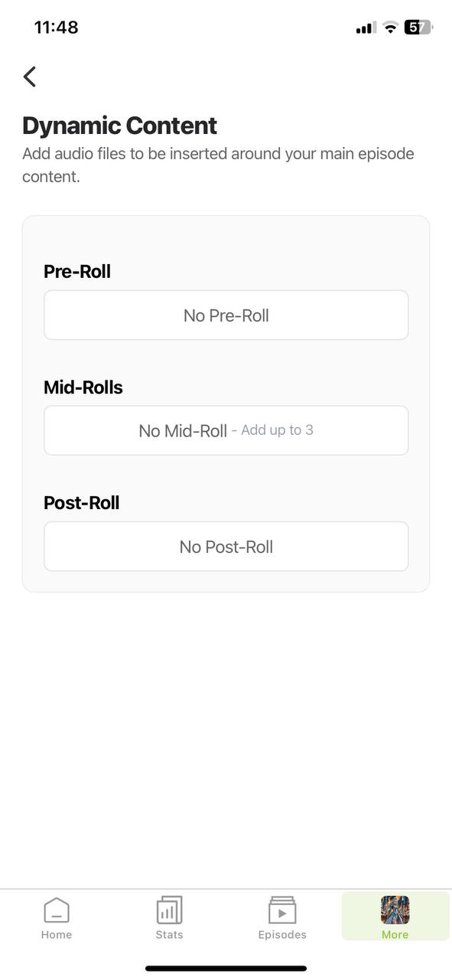452x980 pixels.
Task: Tap the Mid-Rolls section heading
Action: pos(83,387)
